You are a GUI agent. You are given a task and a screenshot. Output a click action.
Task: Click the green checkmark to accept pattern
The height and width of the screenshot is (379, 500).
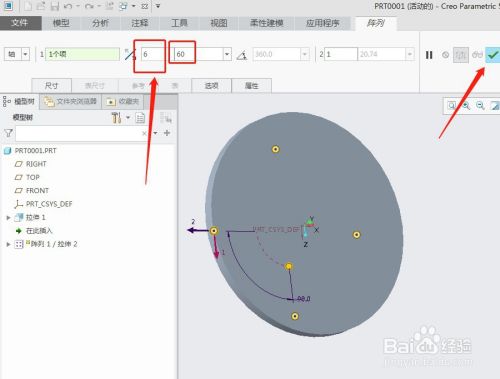click(x=493, y=55)
